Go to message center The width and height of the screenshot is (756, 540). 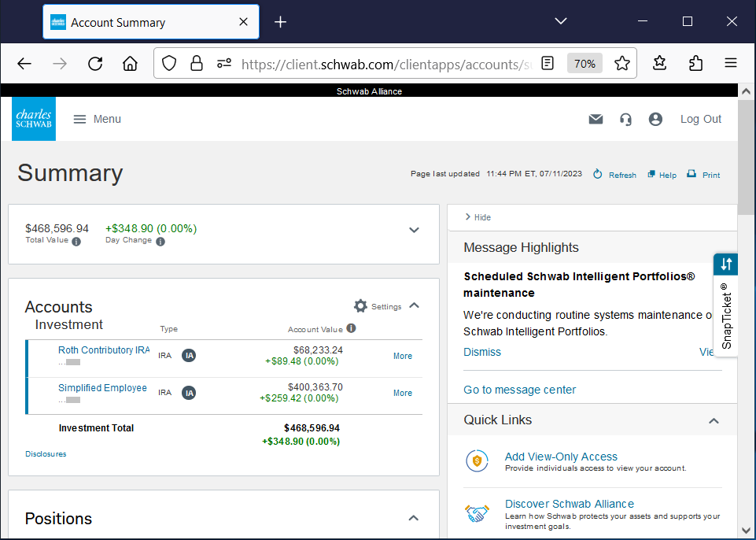pos(519,390)
